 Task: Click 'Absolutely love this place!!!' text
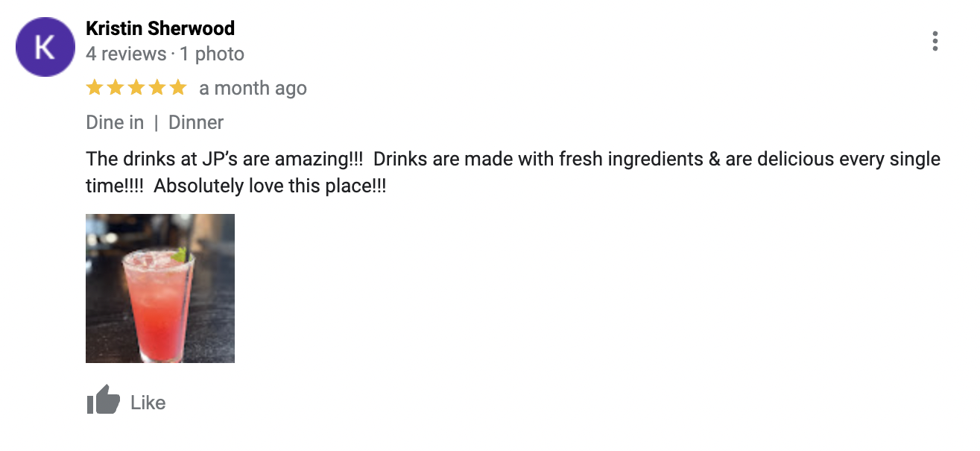(270, 186)
